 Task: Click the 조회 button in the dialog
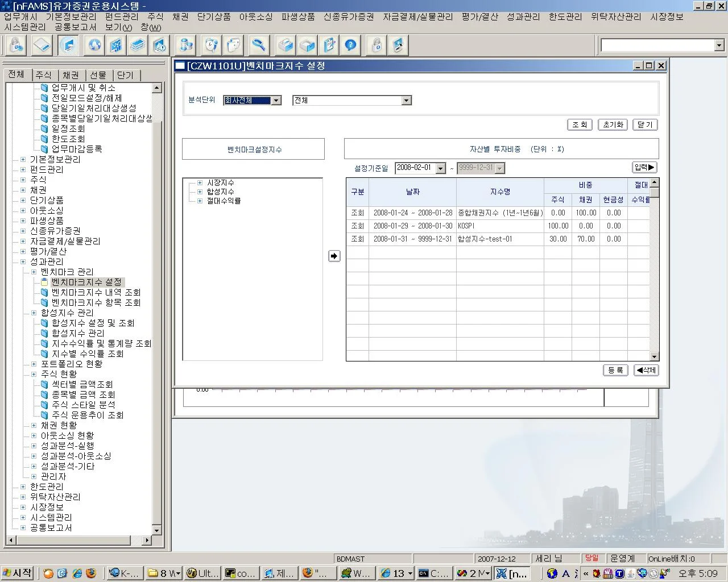(579, 124)
